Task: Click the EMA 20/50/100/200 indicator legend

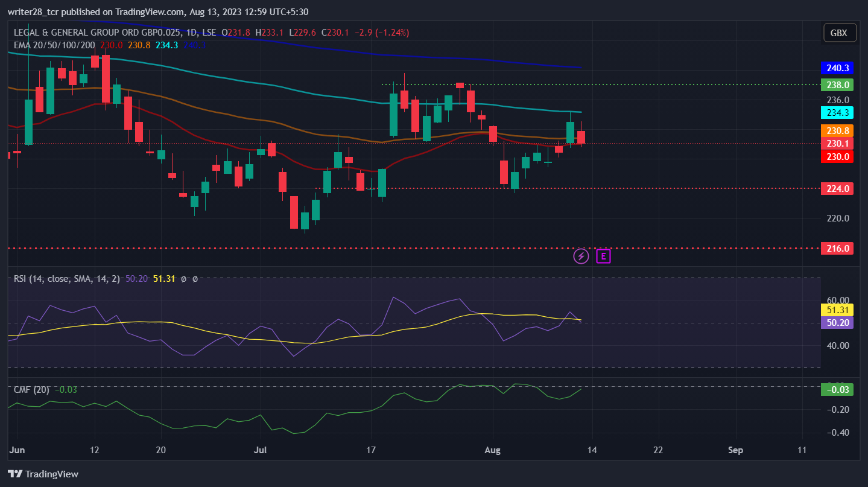Action: point(54,45)
